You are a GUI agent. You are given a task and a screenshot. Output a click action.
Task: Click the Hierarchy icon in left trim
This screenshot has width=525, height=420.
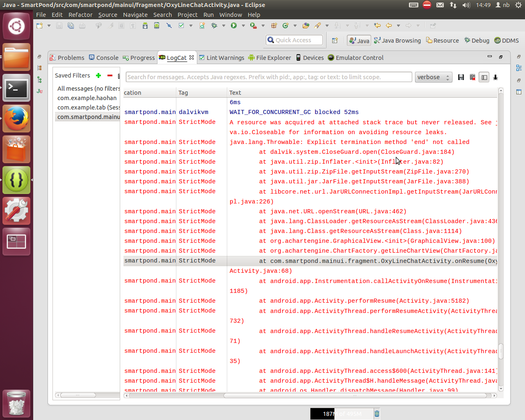(x=40, y=80)
